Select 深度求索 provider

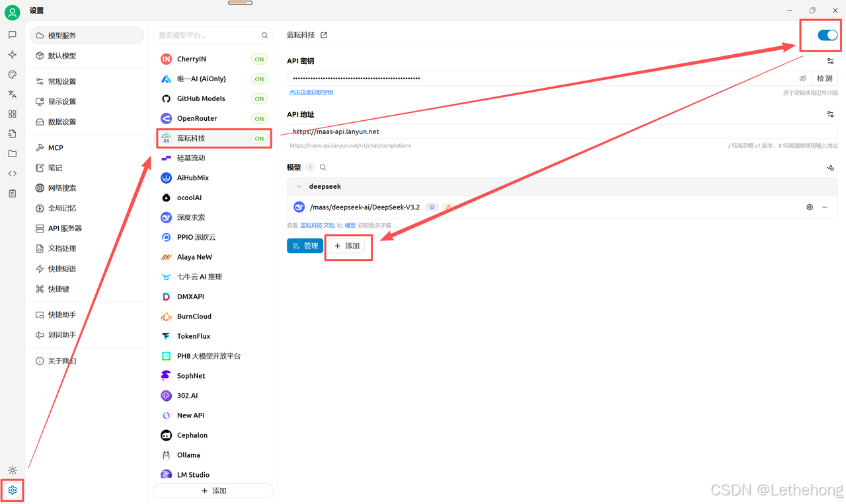tap(213, 217)
